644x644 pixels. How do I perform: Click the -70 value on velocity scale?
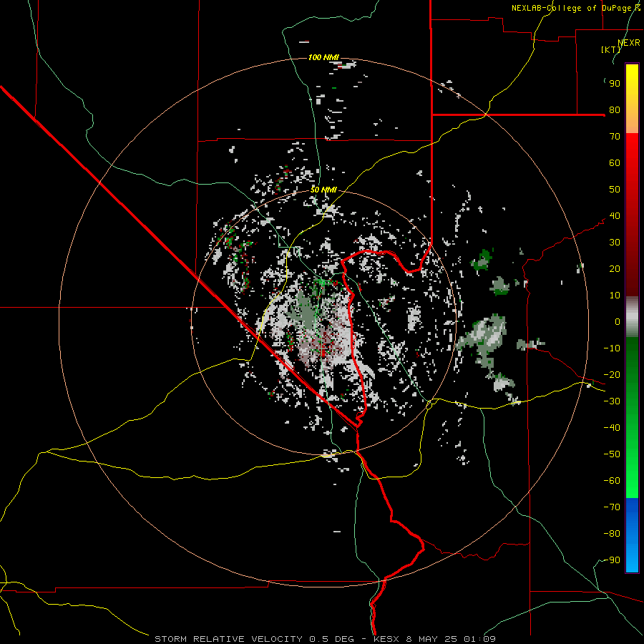click(612, 507)
